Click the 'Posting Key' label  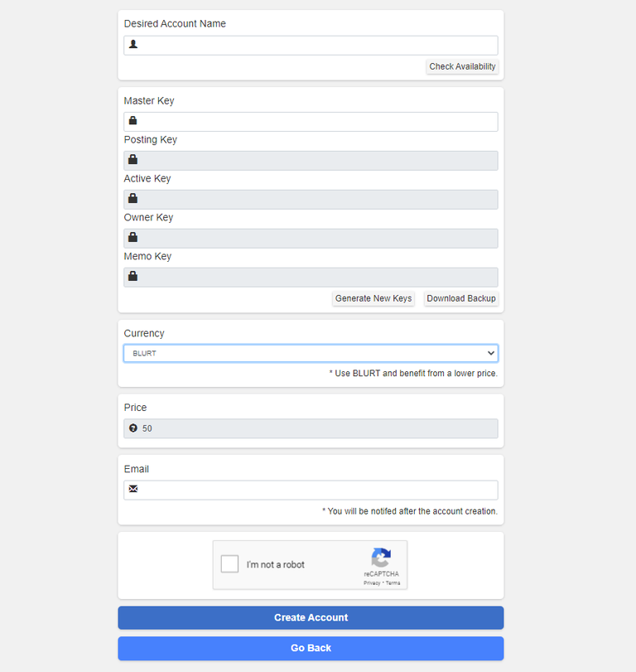151,140
